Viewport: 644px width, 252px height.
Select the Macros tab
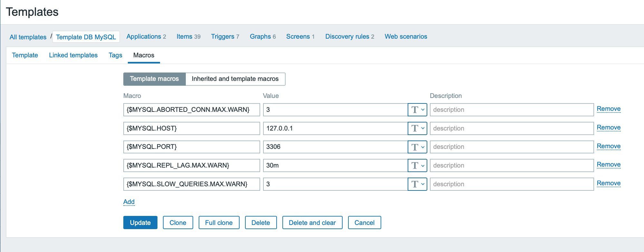click(x=144, y=55)
